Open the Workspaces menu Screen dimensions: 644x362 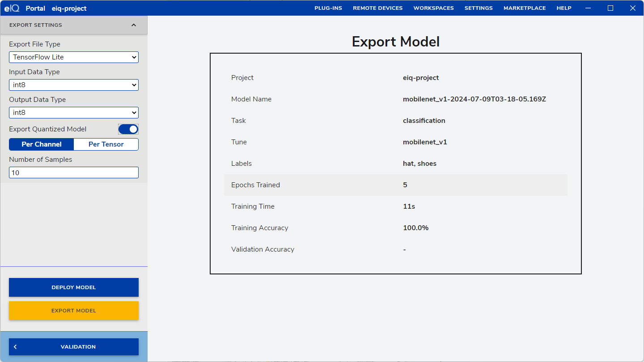433,8
